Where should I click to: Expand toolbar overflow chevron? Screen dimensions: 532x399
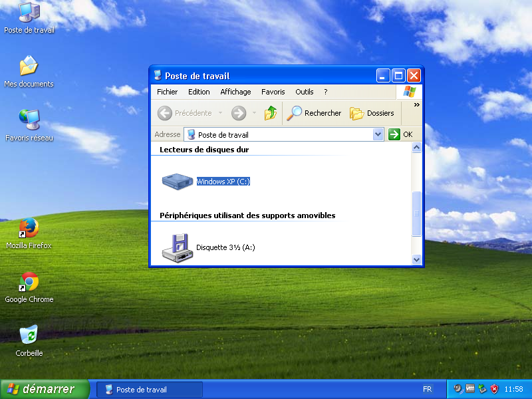click(417, 104)
